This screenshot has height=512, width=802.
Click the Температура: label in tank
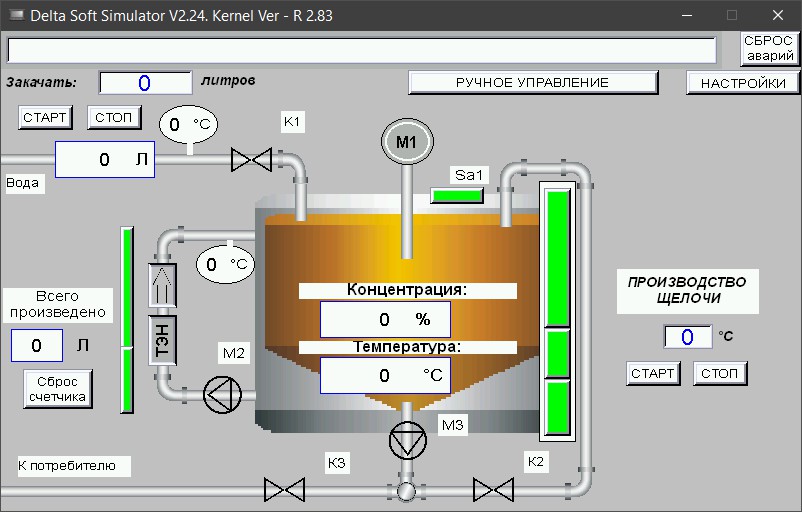407,347
